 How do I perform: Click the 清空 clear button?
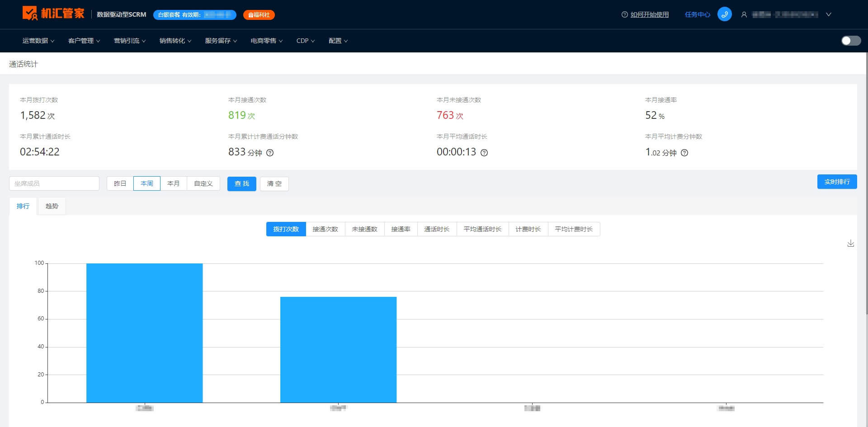pyautogui.click(x=274, y=184)
